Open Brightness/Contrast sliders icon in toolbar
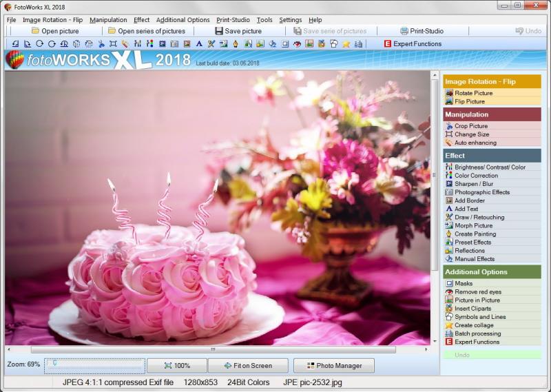This screenshot has height=392, width=551. pyautogui.click(x=137, y=43)
